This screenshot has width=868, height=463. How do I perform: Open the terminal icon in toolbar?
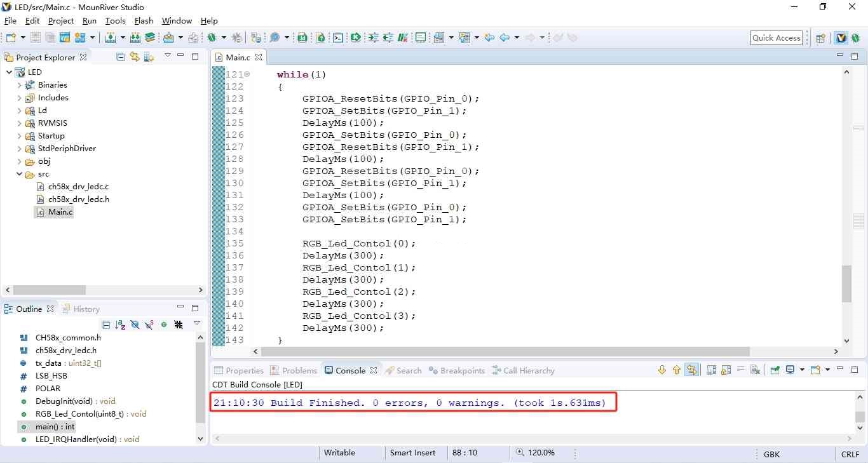click(x=338, y=38)
